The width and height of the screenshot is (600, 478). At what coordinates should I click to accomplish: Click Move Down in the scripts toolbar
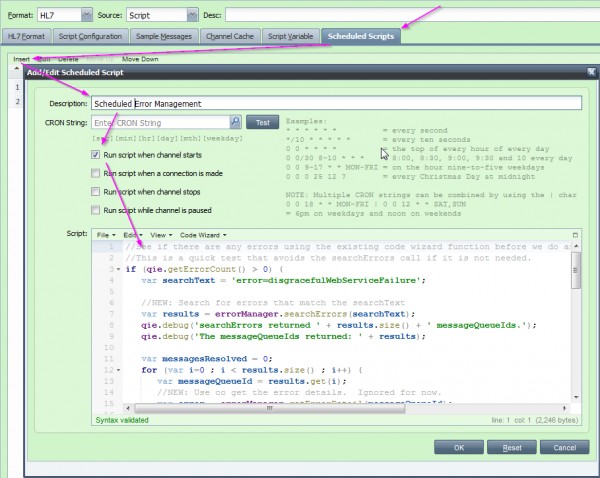click(x=140, y=59)
